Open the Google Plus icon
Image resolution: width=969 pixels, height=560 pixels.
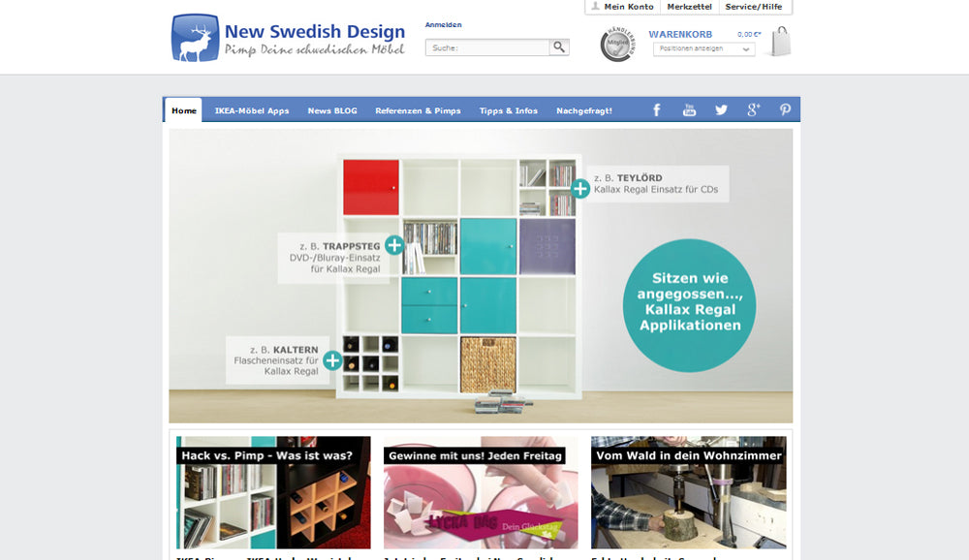[753, 110]
